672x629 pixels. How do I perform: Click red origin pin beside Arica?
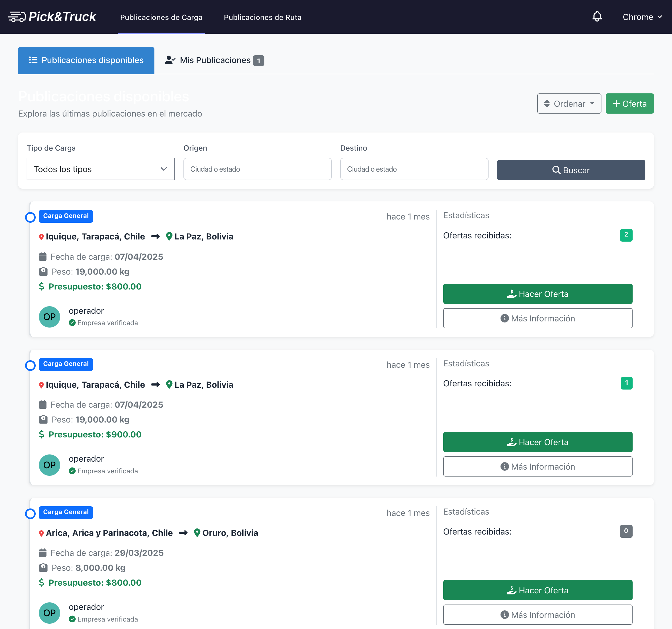[x=41, y=533]
